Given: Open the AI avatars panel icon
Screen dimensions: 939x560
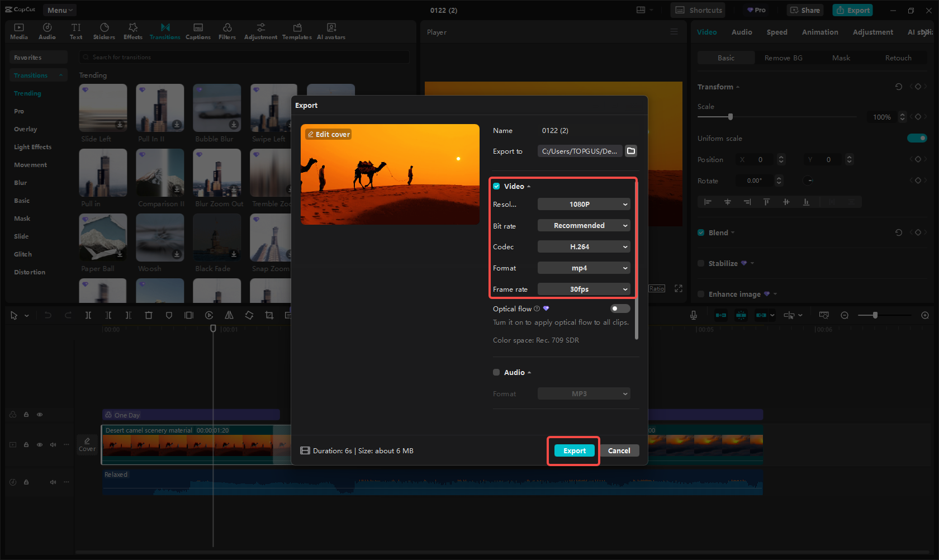Looking at the screenshot, I should (x=331, y=31).
